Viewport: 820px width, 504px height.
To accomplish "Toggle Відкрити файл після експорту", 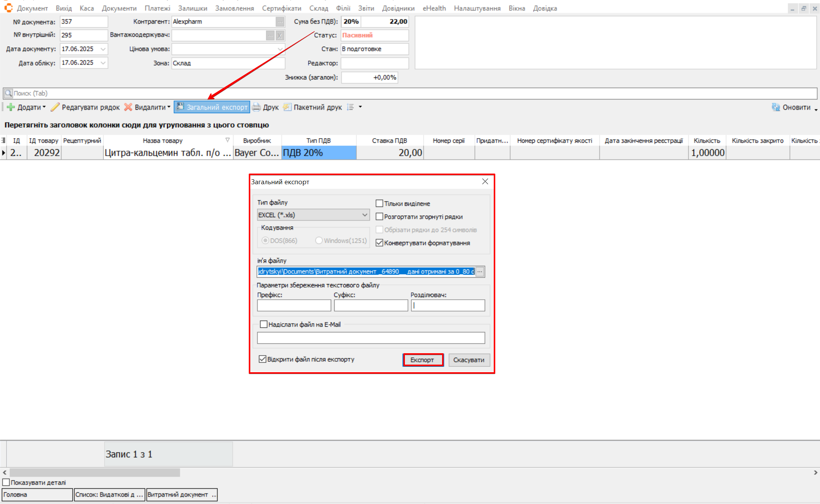I will point(262,359).
